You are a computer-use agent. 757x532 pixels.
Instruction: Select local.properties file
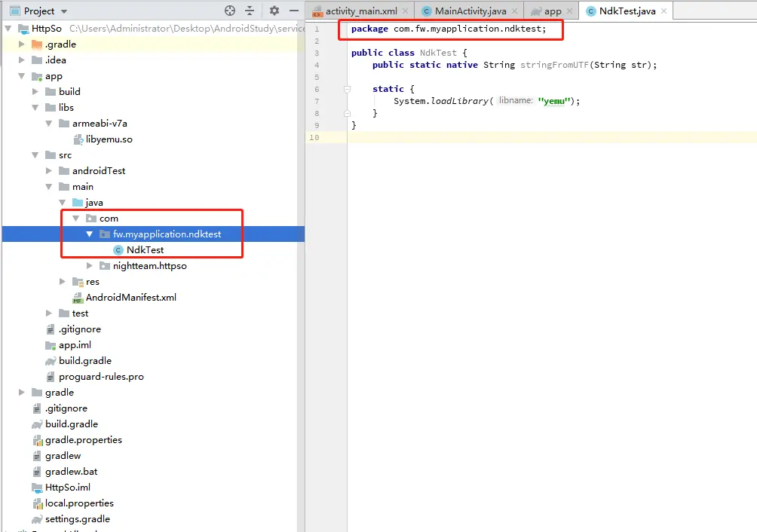[x=79, y=503]
